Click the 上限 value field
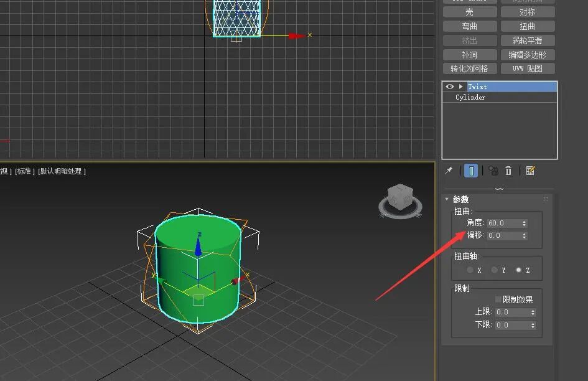The height and width of the screenshot is (381, 588). coord(512,313)
